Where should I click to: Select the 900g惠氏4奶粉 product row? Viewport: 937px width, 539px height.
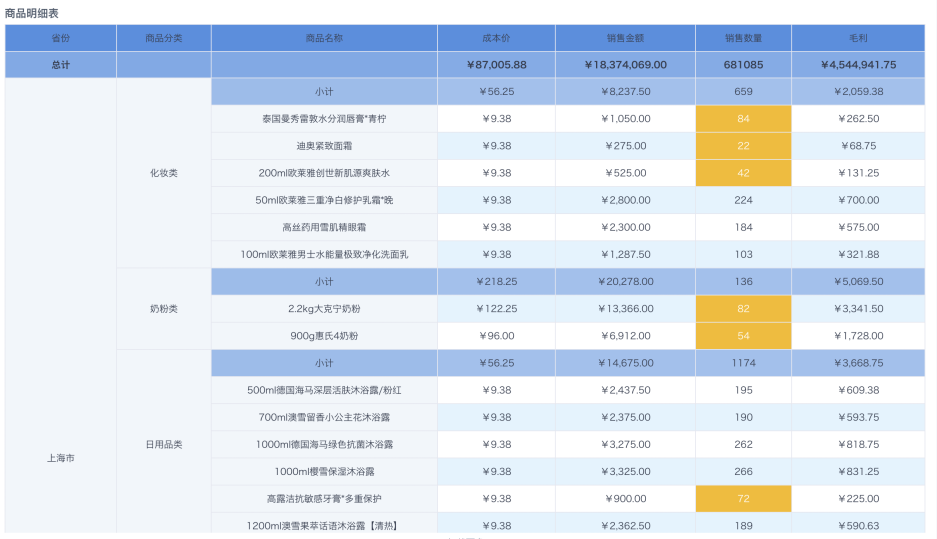[x=324, y=336]
